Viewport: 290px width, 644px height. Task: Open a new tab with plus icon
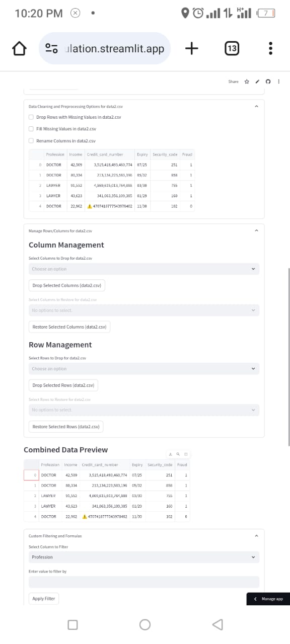[x=191, y=48]
